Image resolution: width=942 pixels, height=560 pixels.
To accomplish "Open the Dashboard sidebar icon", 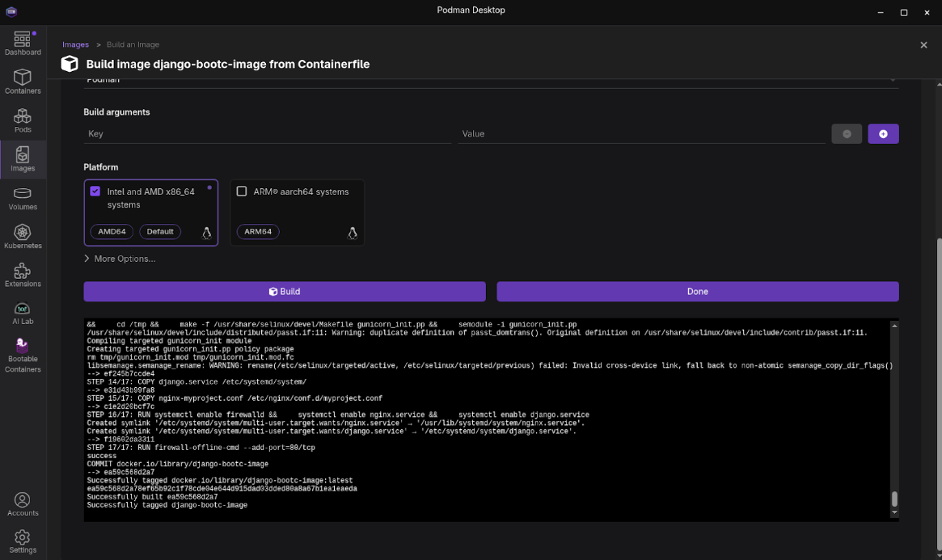I will pos(23,44).
